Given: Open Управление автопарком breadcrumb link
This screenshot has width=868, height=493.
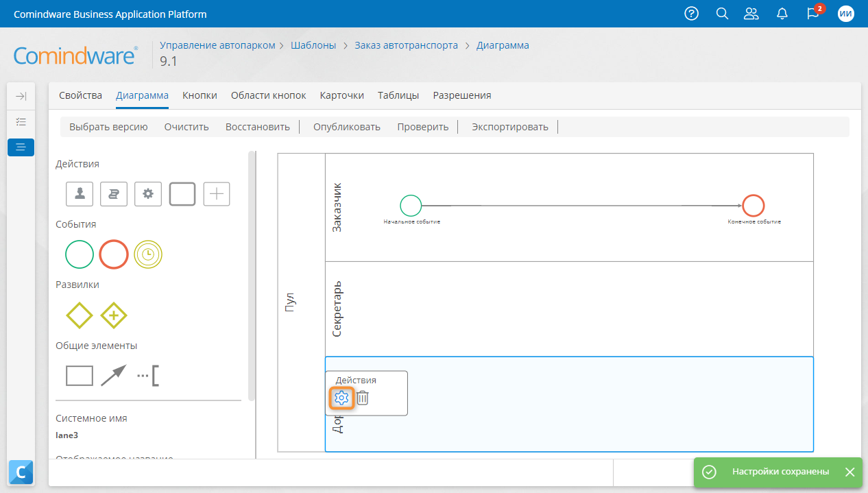Looking at the screenshot, I should [x=217, y=45].
